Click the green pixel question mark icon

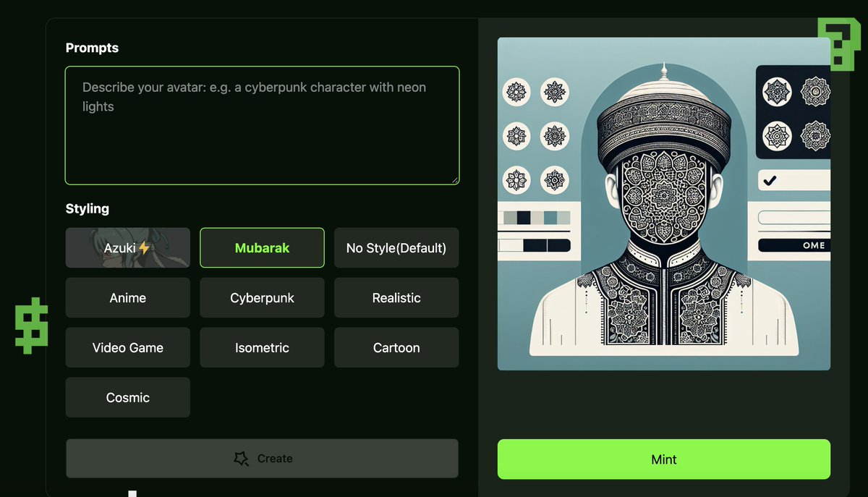point(838,43)
